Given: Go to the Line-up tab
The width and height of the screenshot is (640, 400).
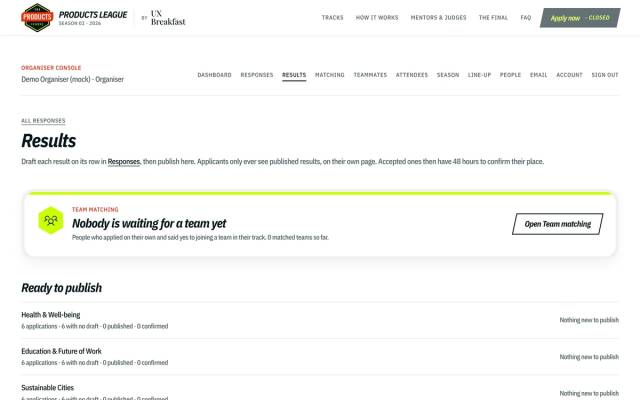Looking at the screenshot, I should (479, 75).
